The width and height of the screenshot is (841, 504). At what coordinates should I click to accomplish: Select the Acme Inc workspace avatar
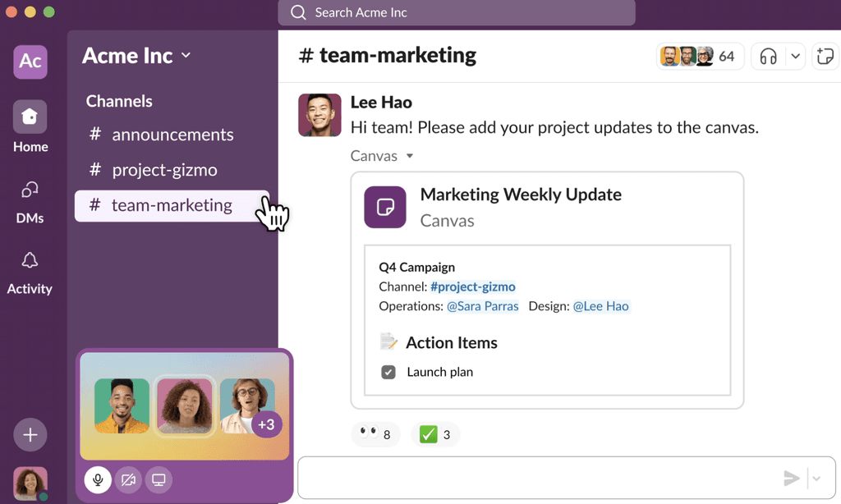(30, 62)
